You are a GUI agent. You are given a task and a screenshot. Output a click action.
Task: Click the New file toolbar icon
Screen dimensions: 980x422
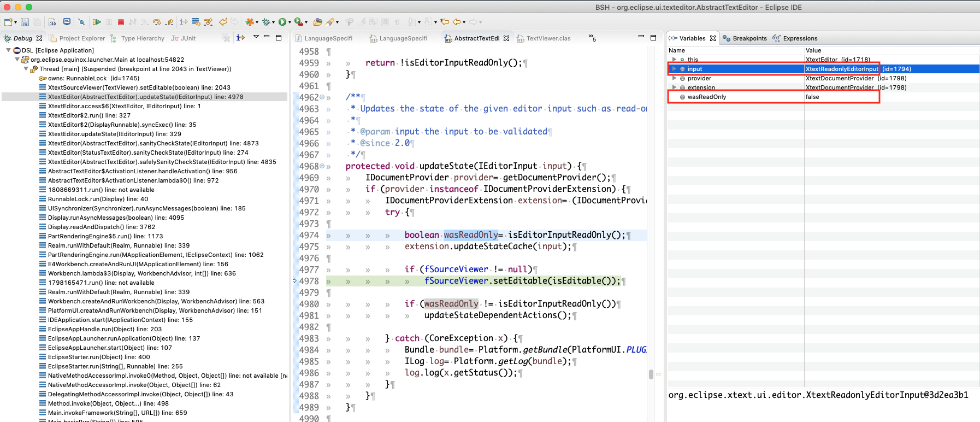point(9,22)
